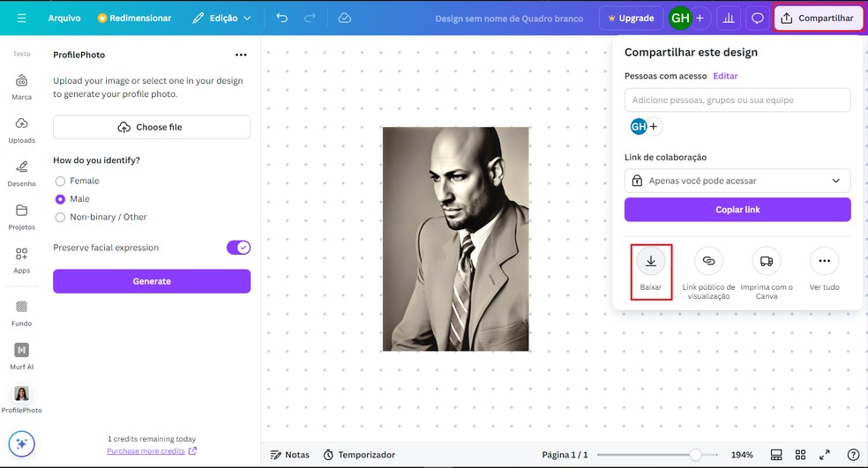Open the Apps sidebar panel
Viewport: 868px width, 468px height.
(21, 260)
